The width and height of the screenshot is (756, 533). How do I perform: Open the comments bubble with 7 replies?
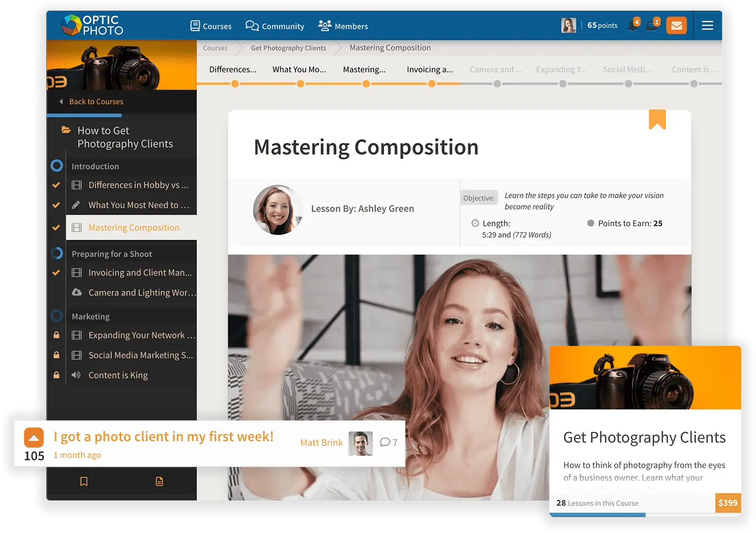[x=388, y=442]
